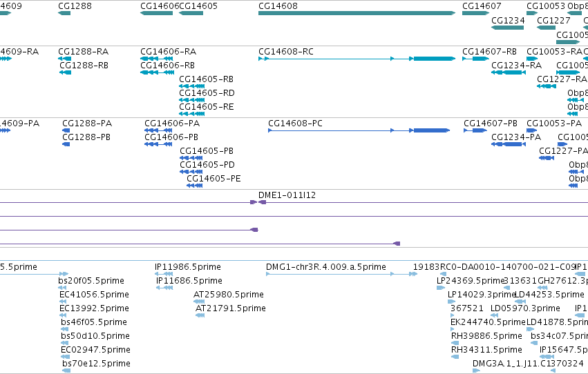
Task: Select the CG14608 gene label
Action: pyautogui.click(x=278, y=6)
